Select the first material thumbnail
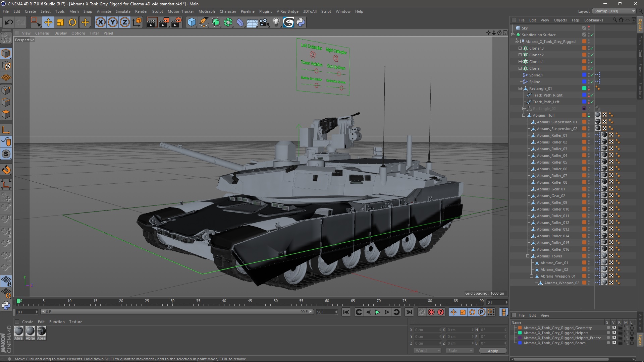Image resolution: width=644 pixels, height=362 pixels. [x=19, y=331]
